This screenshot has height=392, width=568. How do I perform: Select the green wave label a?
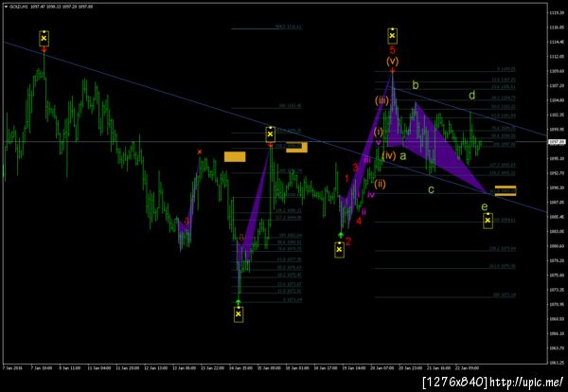pyautogui.click(x=403, y=156)
